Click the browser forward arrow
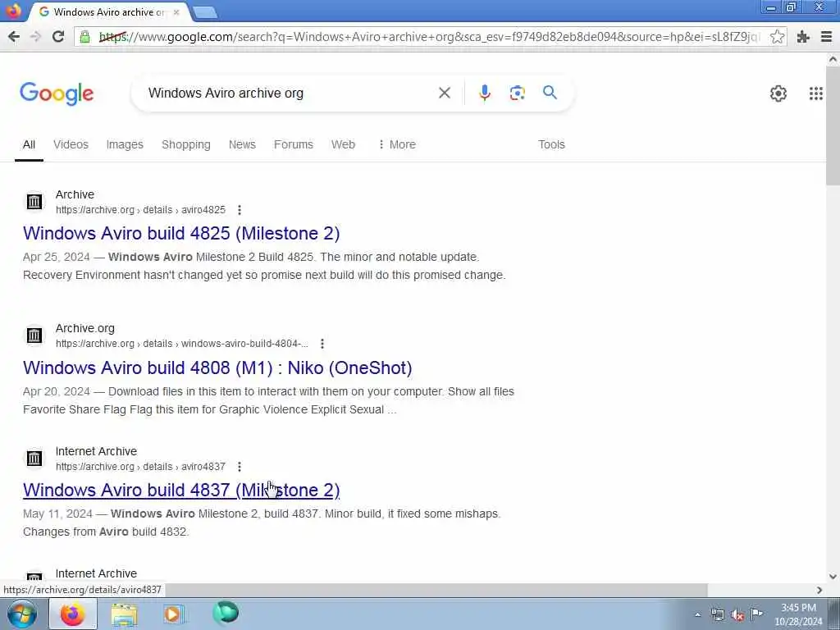This screenshot has width=840, height=630. [x=36, y=36]
